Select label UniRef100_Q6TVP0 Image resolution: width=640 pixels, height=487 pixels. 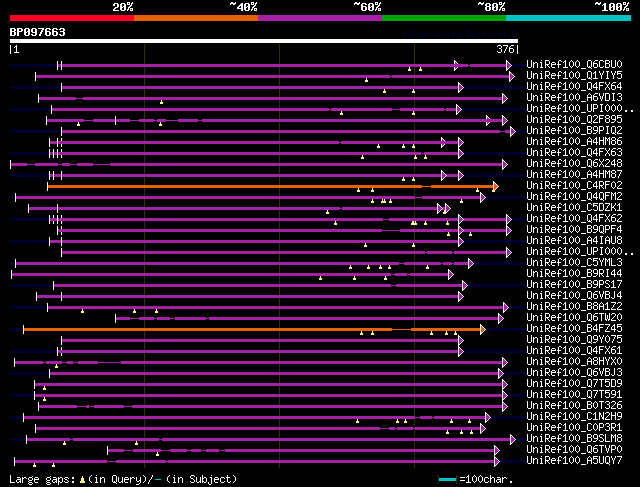coord(574,450)
